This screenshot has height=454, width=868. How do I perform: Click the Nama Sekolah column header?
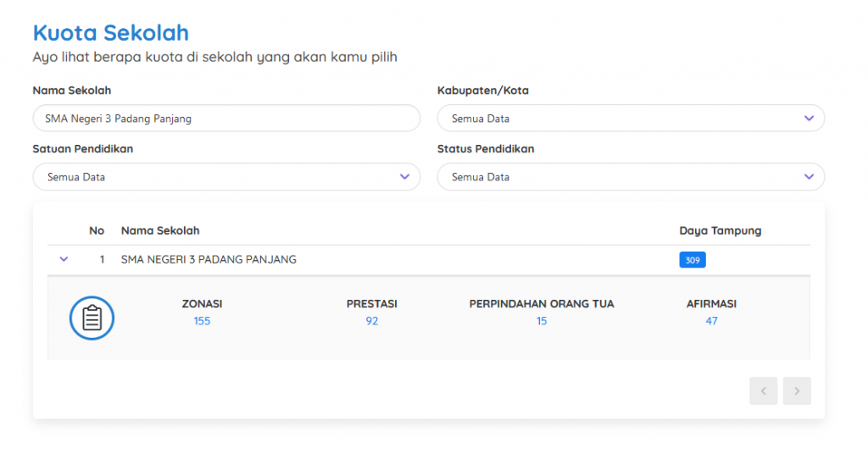pos(160,230)
